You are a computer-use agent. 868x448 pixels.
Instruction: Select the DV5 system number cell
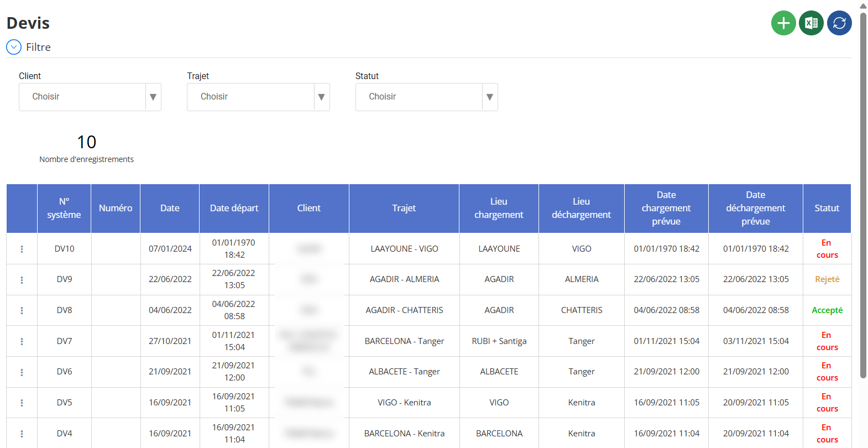64,403
